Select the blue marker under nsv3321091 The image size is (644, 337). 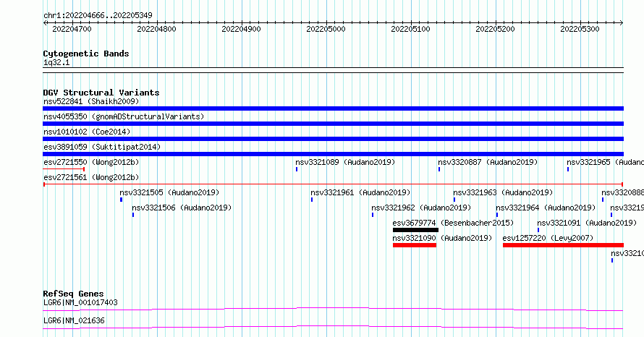(x=538, y=230)
